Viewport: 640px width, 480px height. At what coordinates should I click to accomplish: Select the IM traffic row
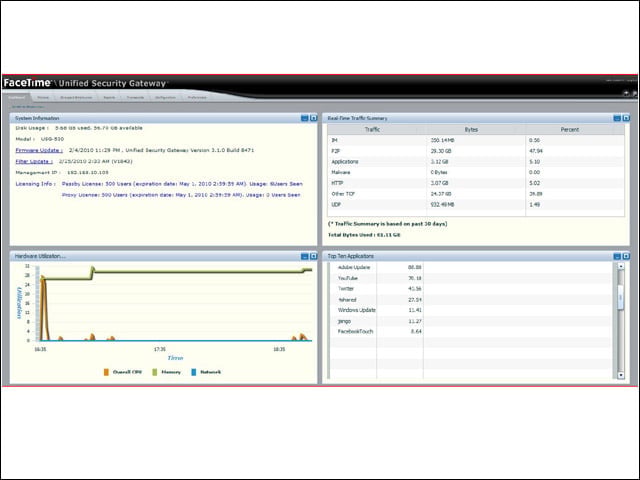[x=476, y=140]
